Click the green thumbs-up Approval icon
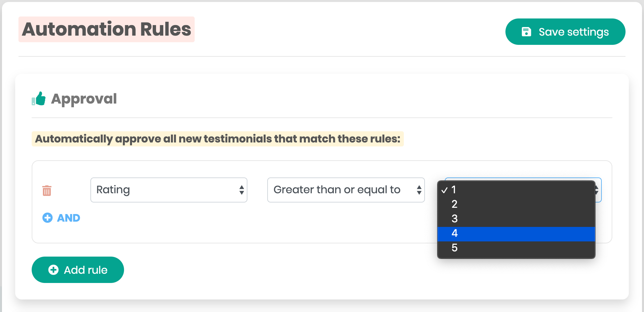This screenshot has width=644, height=312. (39, 99)
